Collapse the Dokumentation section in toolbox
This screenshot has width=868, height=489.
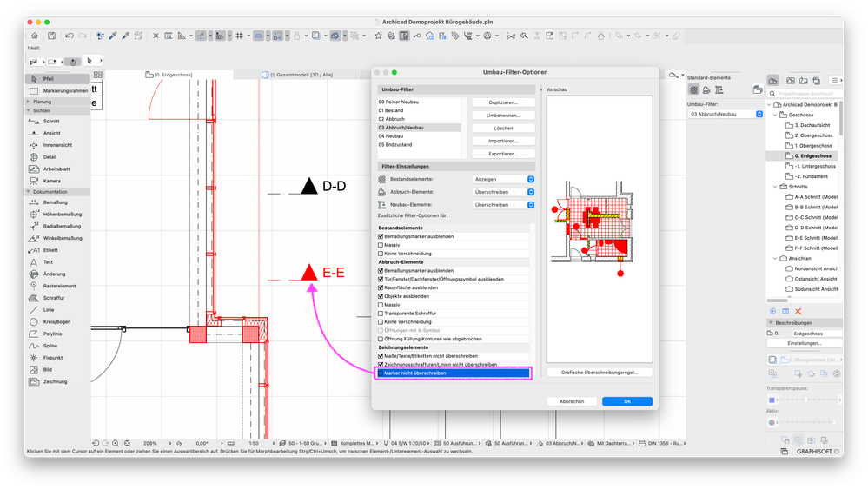click(x=29, y=192)
